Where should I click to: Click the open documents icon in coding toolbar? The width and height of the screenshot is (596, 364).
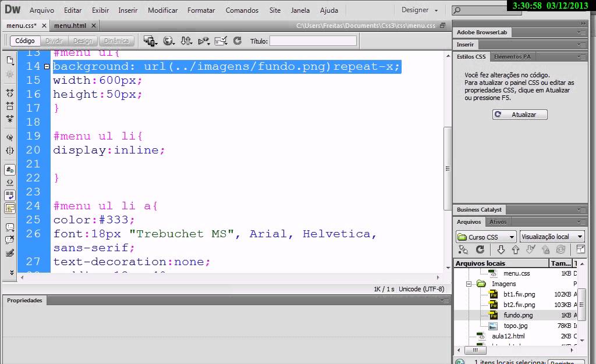click(10, 60)
